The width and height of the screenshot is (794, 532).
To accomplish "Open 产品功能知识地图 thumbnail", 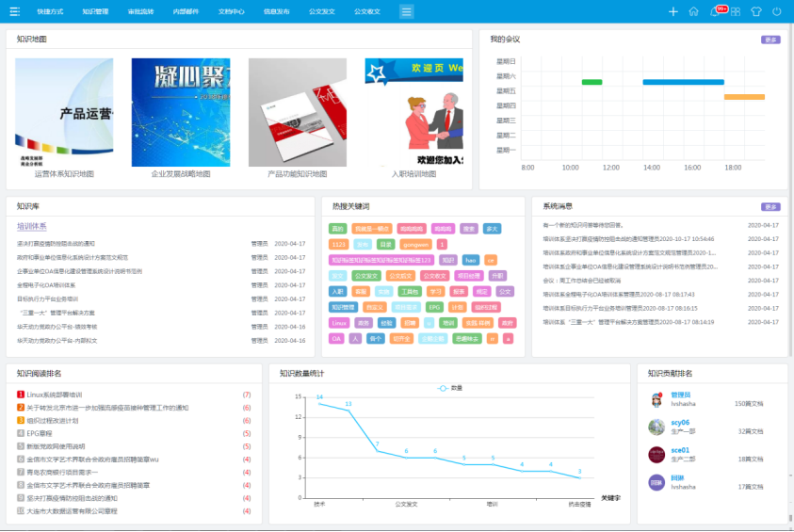I will 298,114.
